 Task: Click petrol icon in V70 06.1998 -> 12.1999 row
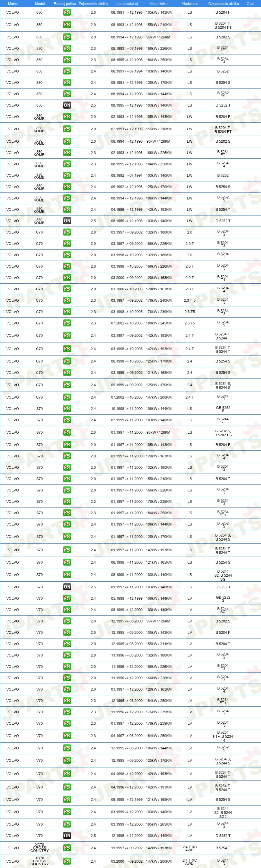click(x=67, y=799)
